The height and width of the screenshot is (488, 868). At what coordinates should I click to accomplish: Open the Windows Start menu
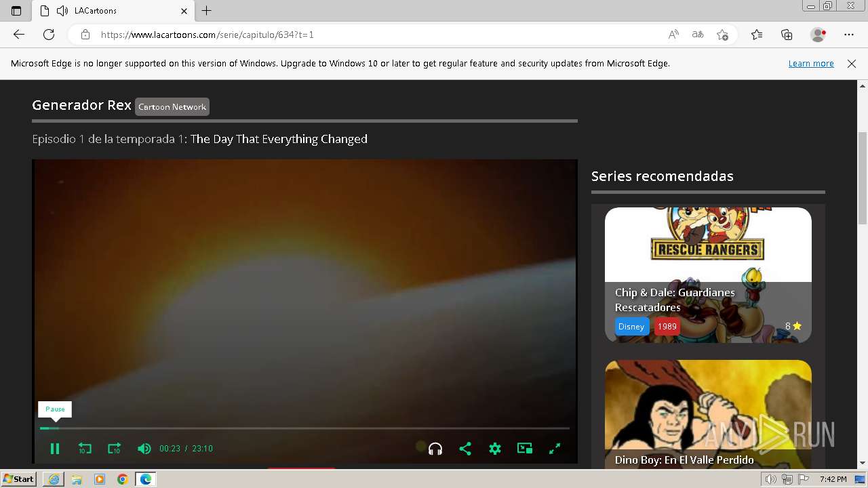click(19, 479)
